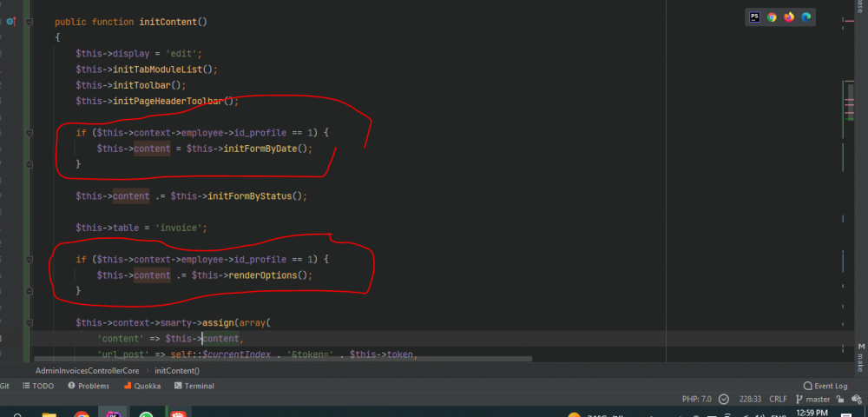Open the master git branch menu

(x=812, y=400)
